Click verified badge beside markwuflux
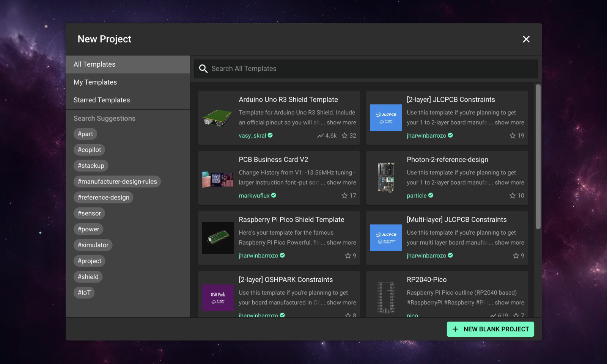 click(274, 195)
